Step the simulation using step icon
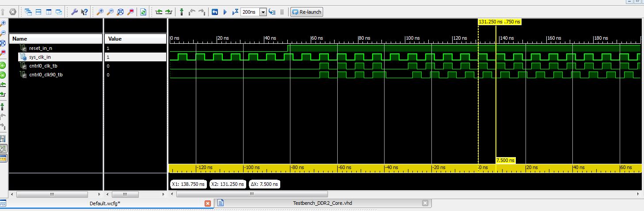Viewport: 644px width, 211px height. pos(272,12)
